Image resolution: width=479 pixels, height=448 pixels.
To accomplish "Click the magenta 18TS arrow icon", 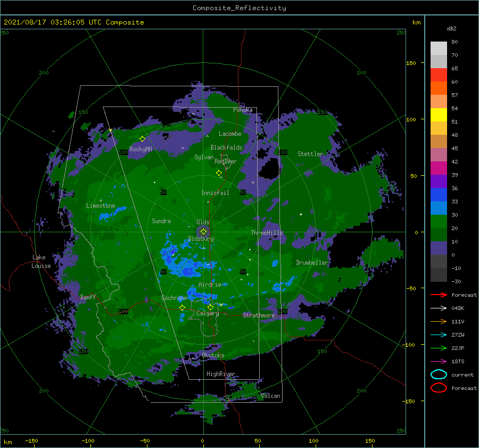I will (439, 362).
